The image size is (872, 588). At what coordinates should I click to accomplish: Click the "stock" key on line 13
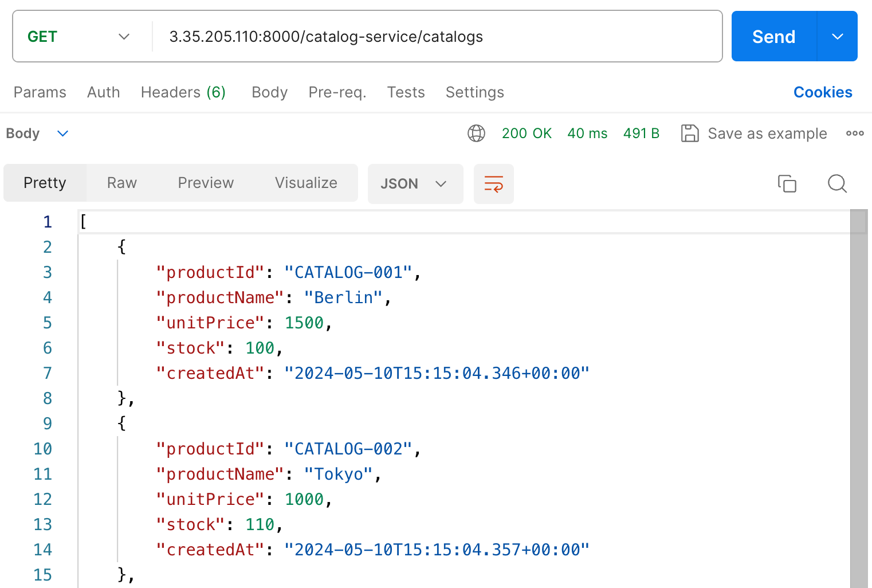point(191,524)
